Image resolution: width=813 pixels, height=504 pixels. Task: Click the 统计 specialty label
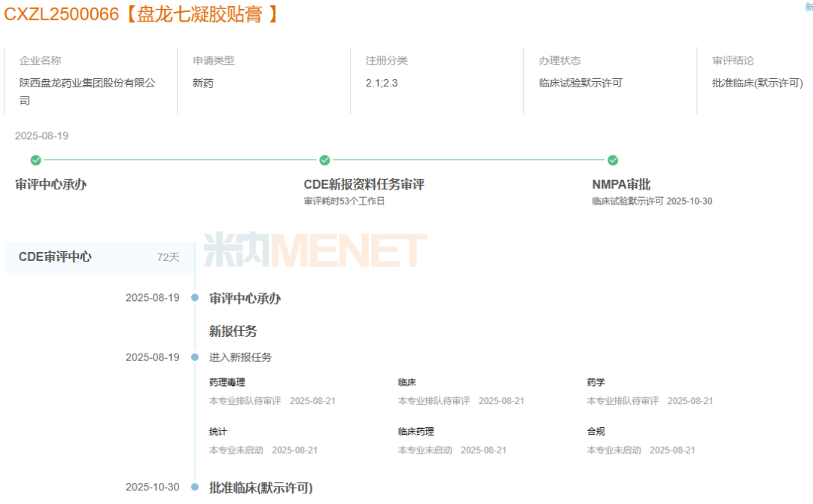pos(218,432)
